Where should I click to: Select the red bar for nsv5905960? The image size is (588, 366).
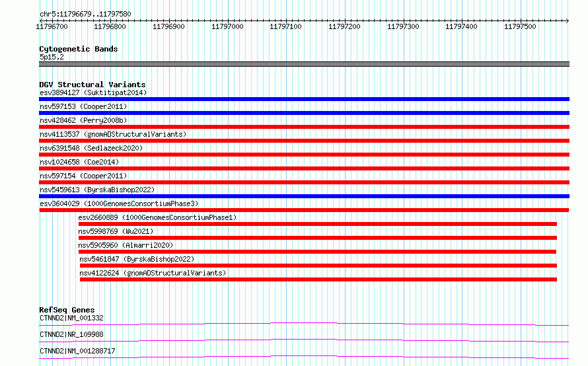317,252
